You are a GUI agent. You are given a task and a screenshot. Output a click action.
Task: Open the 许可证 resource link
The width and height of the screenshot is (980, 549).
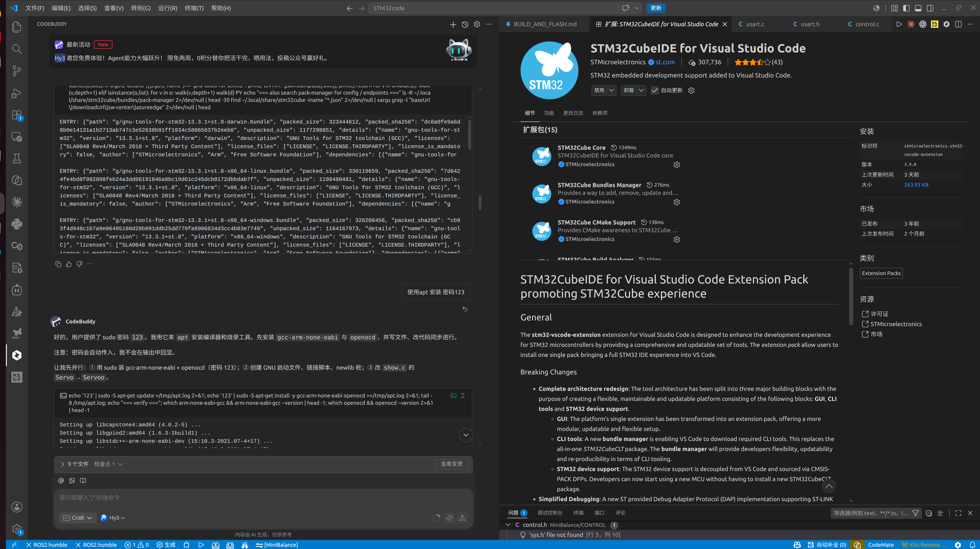click(879, 314)
